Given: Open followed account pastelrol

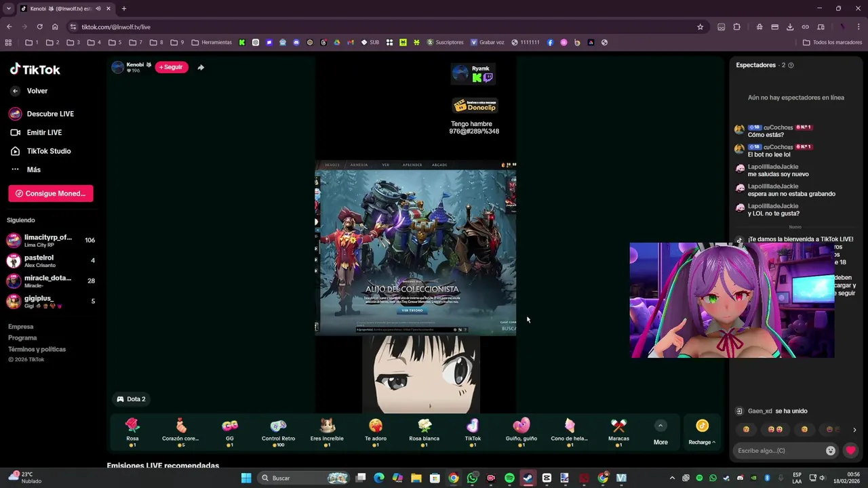Looking at the screenshot, I should [51, 261].
